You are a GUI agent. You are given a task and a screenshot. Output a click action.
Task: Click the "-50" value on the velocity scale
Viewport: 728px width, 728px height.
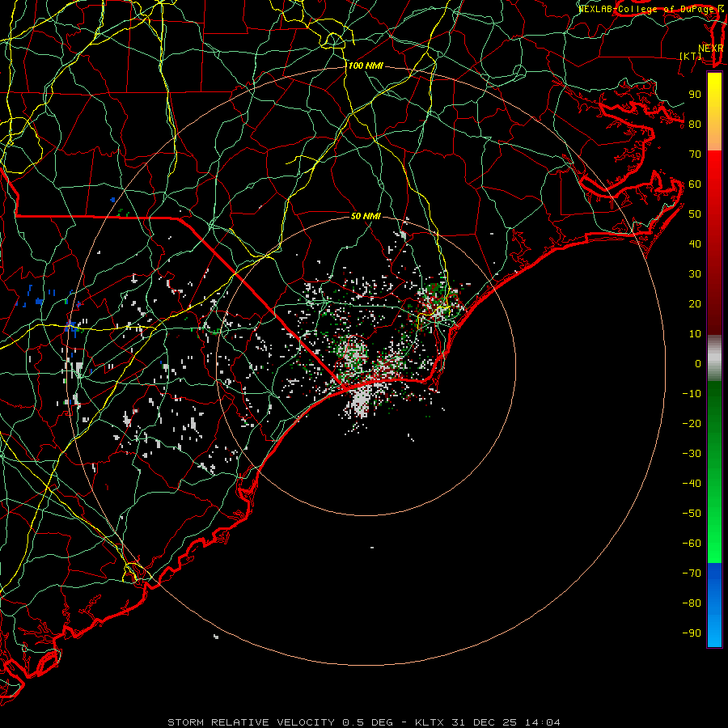692,514
